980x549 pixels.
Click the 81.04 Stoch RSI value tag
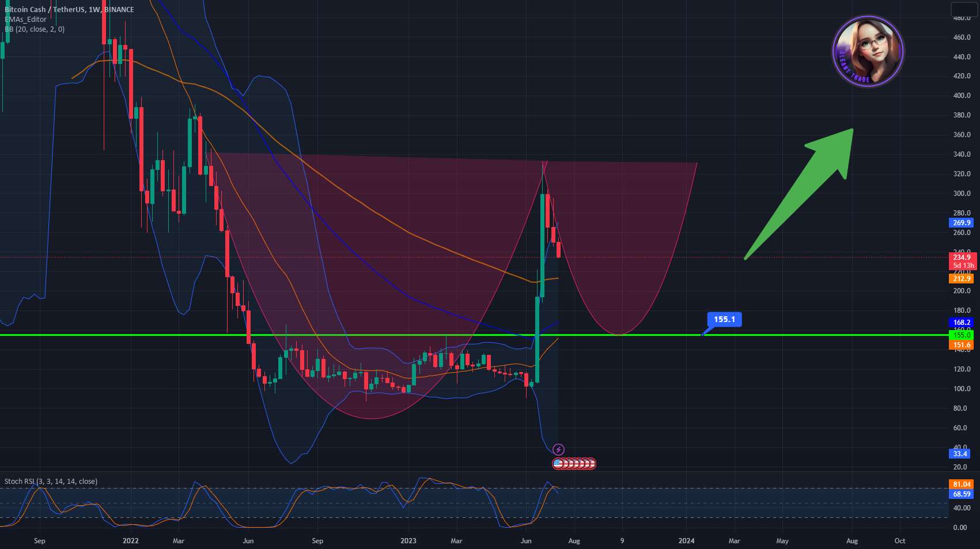point(962,484)
